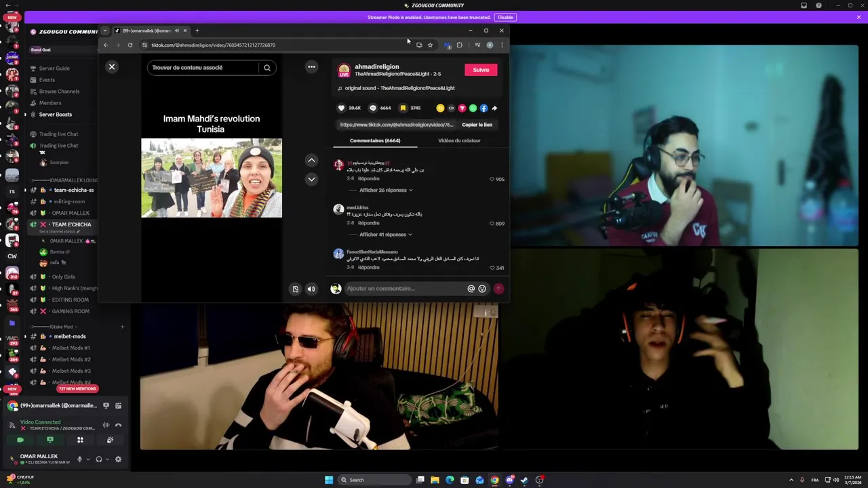The width and height of the screenshot is (868, 488).
Task: Like the comment with 341 likes
Action: [492, 268]
